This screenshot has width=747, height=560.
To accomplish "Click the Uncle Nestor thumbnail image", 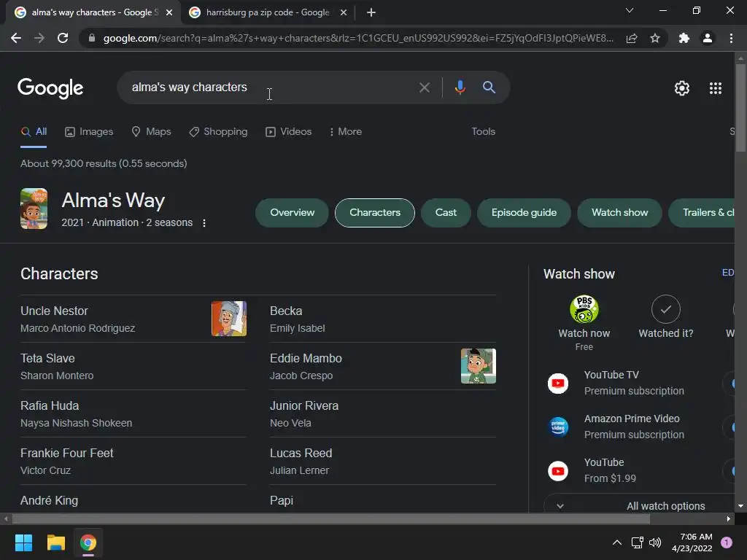I will (229, 319).
